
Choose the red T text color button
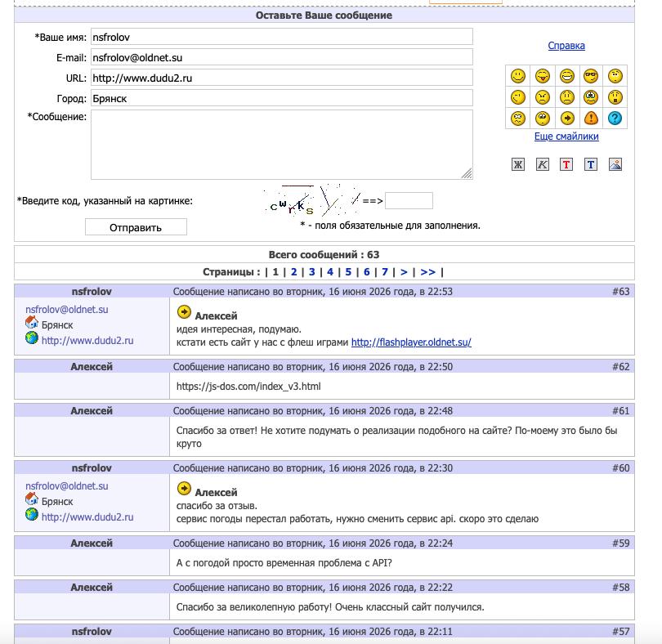tap(566, 164)
